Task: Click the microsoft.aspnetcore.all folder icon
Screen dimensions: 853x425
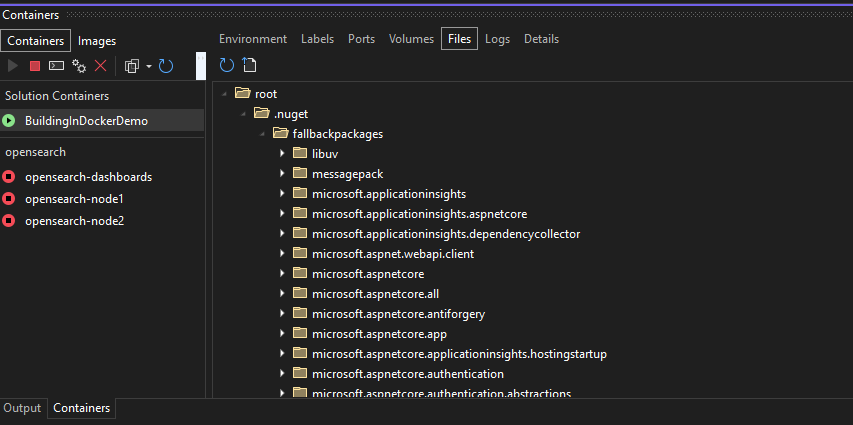Action: (x=300, y=293)
